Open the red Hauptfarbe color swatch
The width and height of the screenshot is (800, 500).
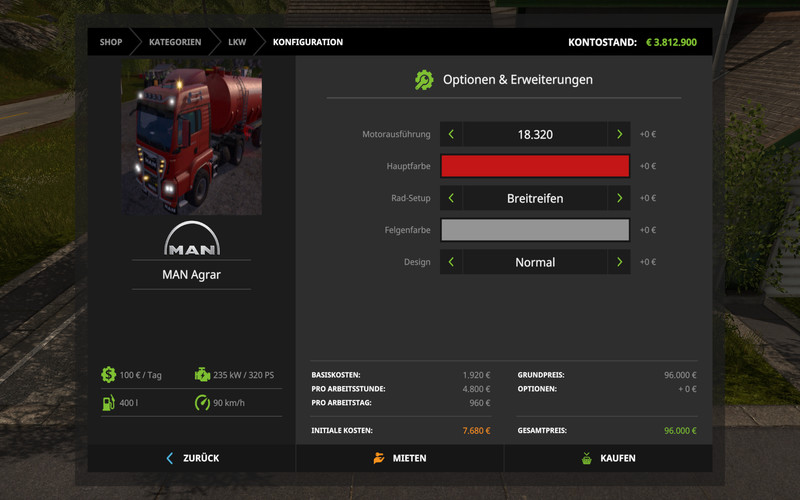coord(535,166)
